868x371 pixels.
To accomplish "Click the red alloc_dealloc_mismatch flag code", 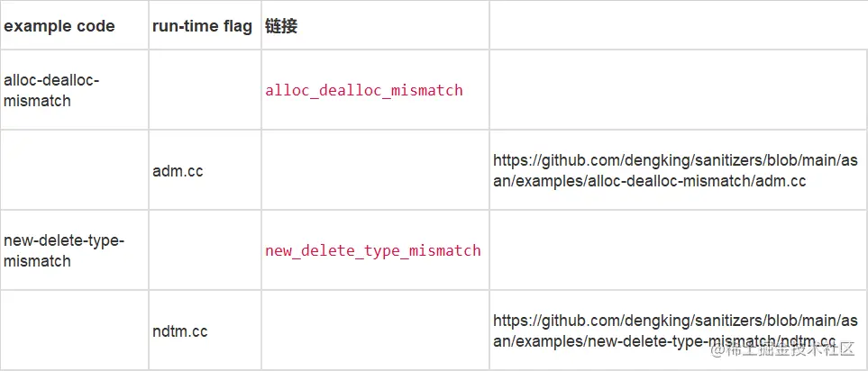I will [364, 90].
